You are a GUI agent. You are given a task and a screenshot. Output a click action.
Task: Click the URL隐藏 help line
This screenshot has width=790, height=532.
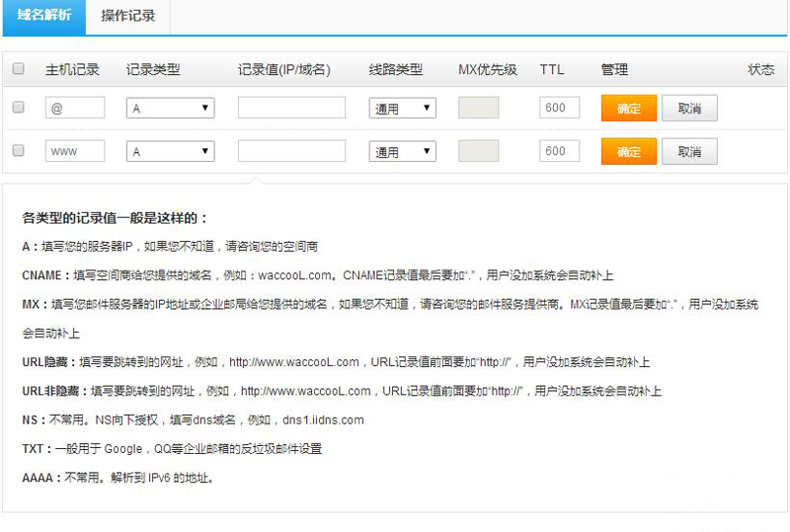pyautogui.click(x=336, y=362)
